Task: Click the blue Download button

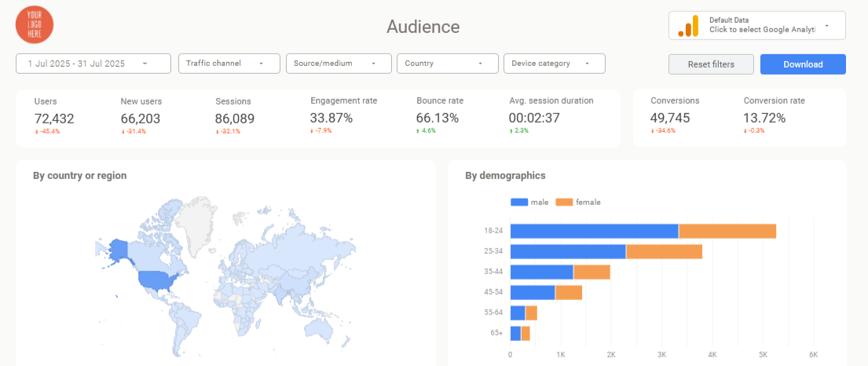Action: 803,64
